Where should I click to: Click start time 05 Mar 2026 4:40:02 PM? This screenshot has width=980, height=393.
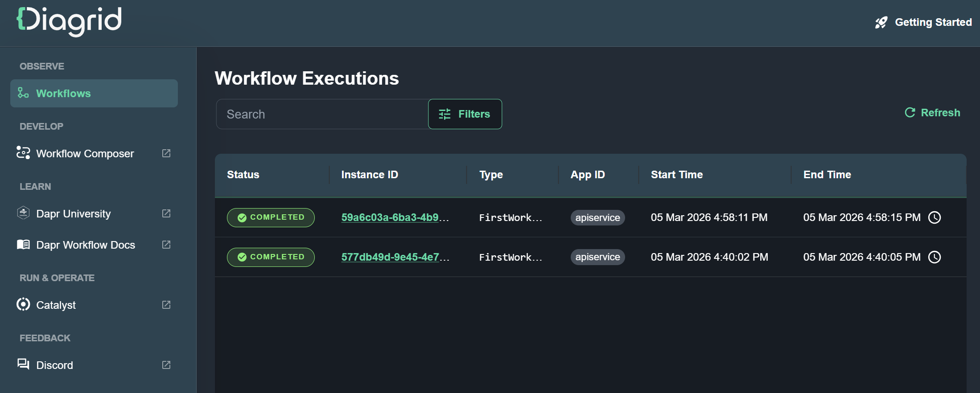click(709, 257)
